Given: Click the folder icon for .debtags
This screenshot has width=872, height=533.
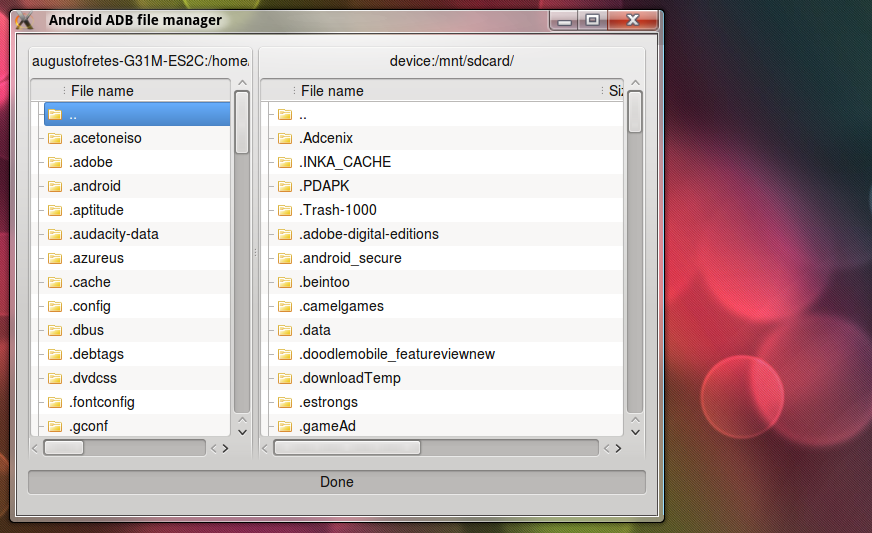Looking at the screenshot, I should coord(54,354).
